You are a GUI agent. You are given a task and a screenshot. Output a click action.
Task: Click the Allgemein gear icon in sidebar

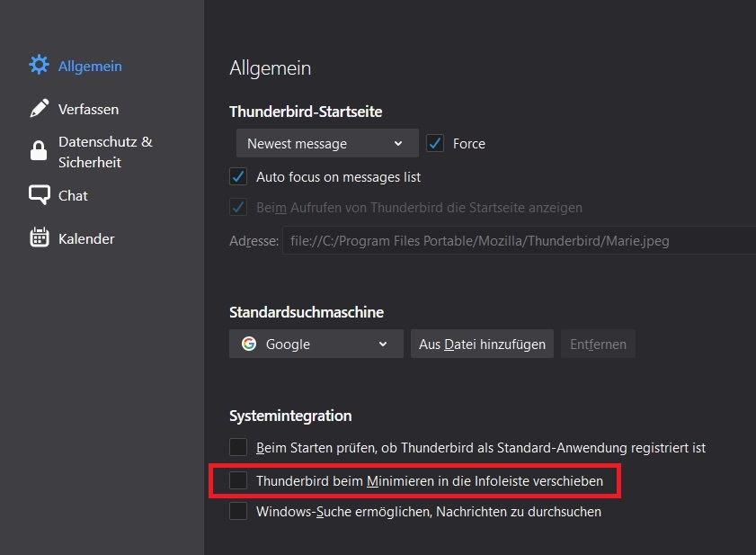pos(39,66)
